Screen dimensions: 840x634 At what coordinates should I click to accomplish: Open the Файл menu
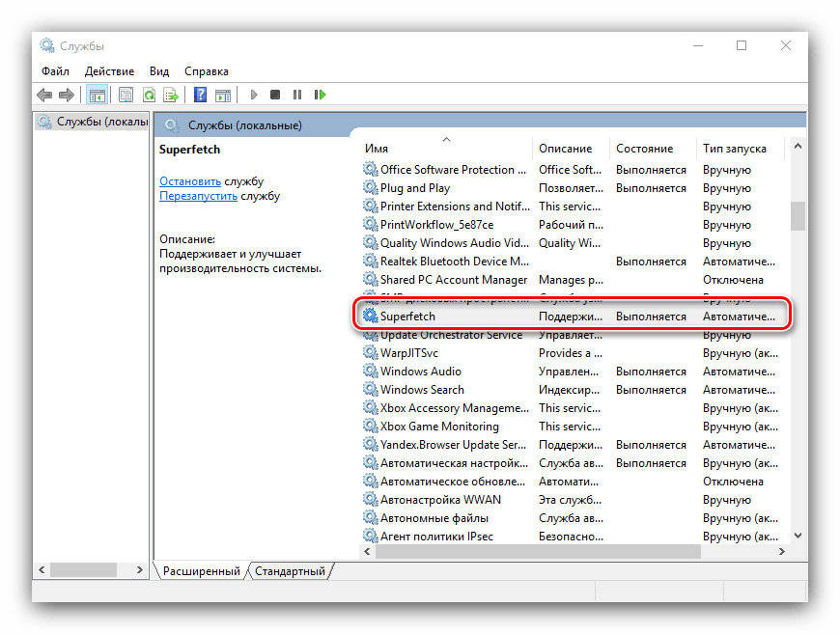[x=55, y=71]
